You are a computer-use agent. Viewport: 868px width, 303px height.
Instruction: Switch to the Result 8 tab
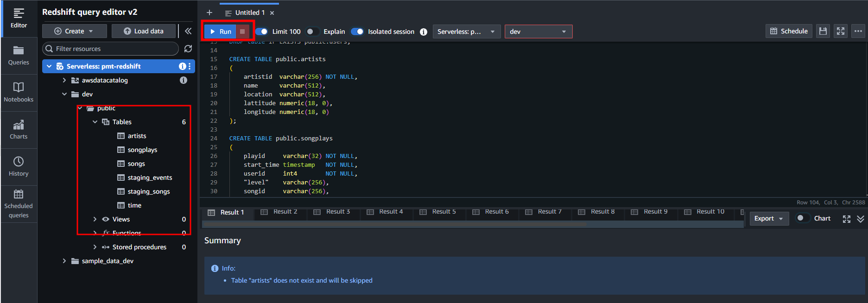pyautogui.click(x=596, y=212)
